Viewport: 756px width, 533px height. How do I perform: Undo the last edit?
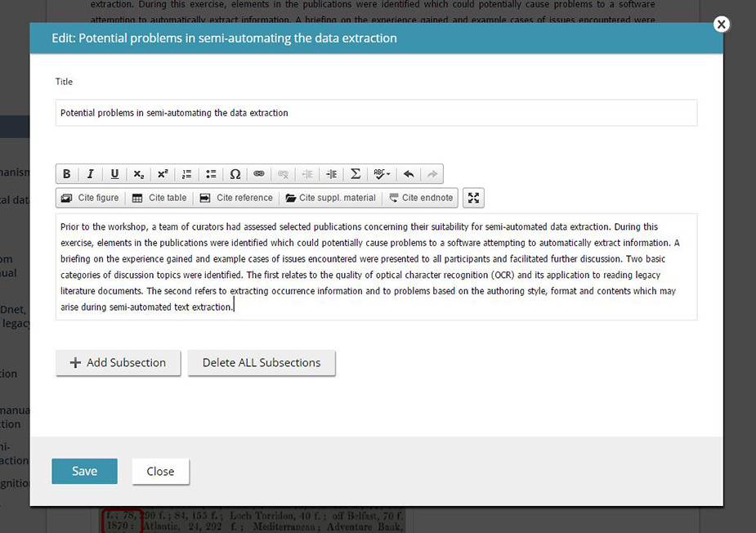pyautogui.click(x=409, y=174)
